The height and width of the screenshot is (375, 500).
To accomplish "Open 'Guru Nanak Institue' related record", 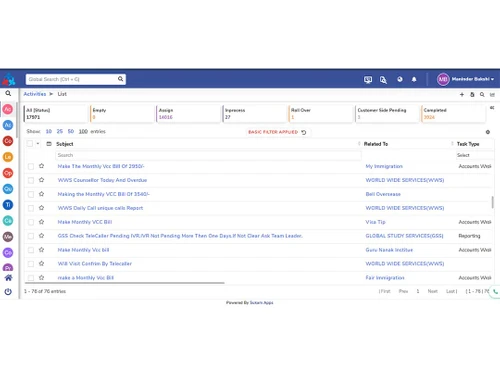I will pos(389,250).
